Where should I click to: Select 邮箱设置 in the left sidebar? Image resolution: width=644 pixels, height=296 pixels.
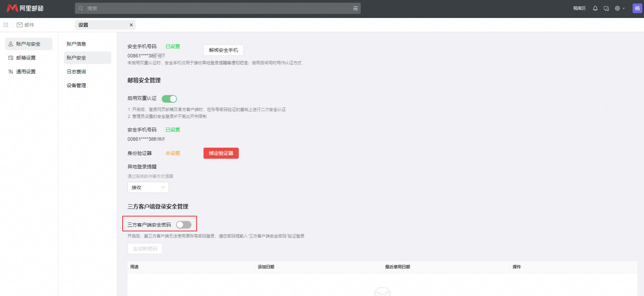click(26, 58)
